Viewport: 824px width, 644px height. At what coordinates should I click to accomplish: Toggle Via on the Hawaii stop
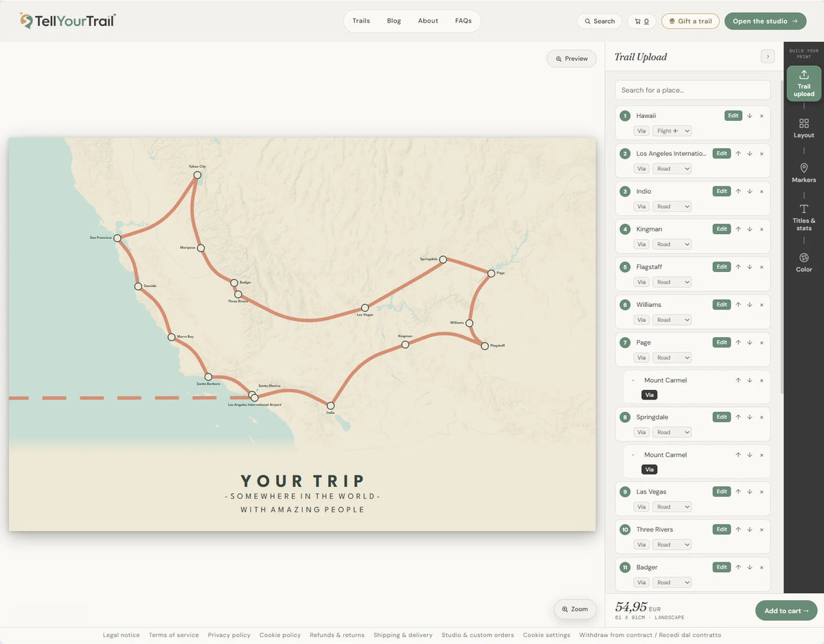[x=641, y=130]
